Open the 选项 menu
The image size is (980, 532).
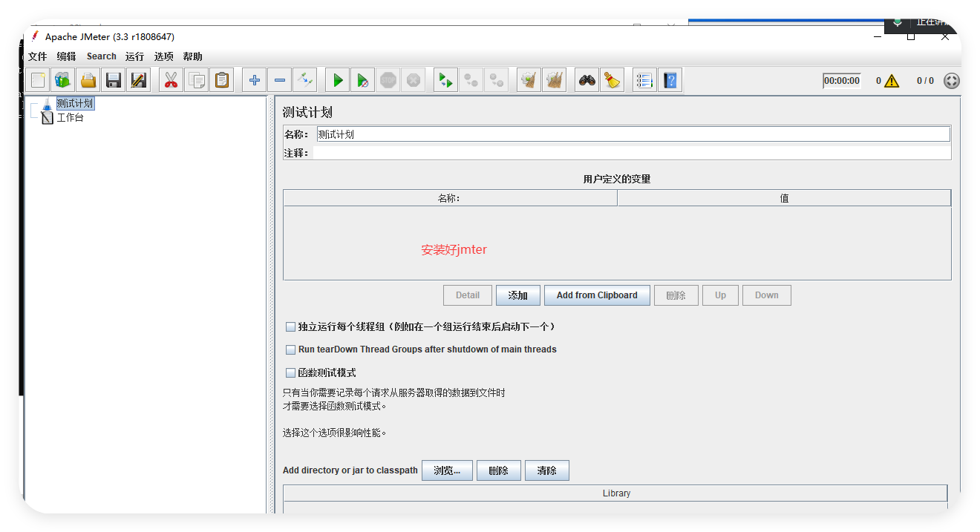coord(164,56)
